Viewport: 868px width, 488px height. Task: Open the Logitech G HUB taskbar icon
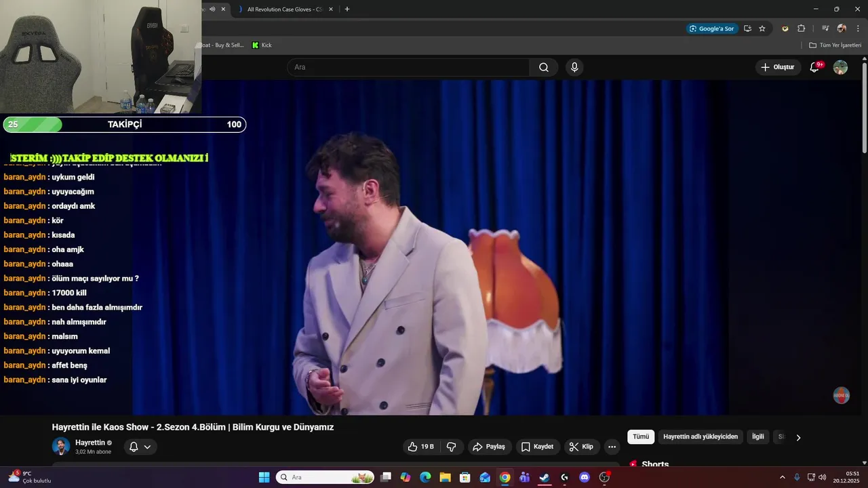click(564, 477)
